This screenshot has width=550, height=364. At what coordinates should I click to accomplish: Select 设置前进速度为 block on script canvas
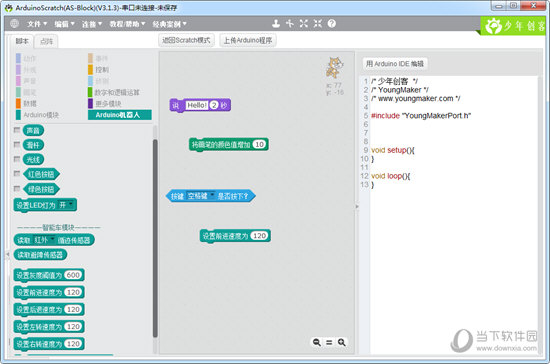click(235, 236)
